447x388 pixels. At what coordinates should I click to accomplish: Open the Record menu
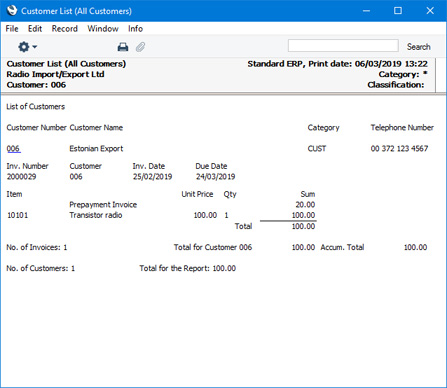click(x=65, y=29)
